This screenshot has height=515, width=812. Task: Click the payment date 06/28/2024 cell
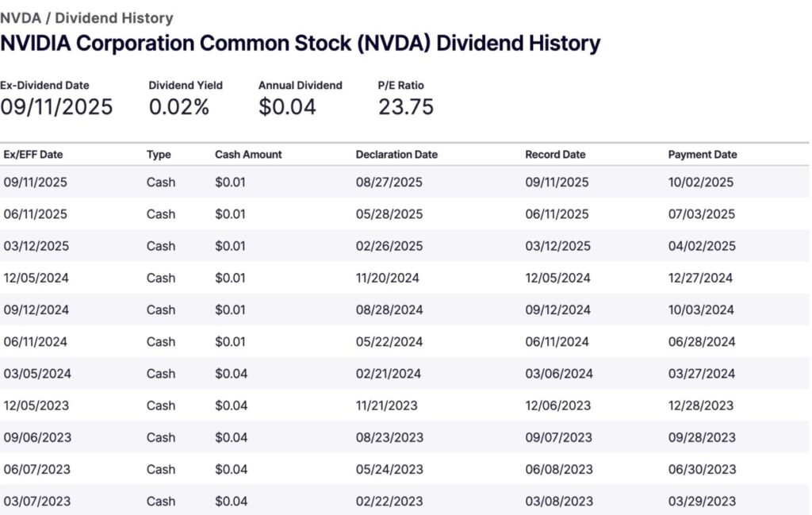pos(701,342)
